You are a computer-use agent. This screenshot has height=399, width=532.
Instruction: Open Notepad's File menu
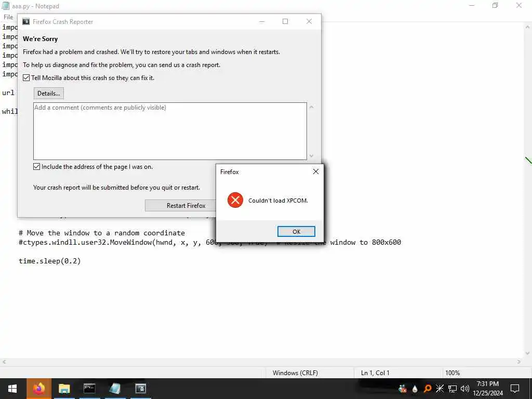click(x=8, y=17)
